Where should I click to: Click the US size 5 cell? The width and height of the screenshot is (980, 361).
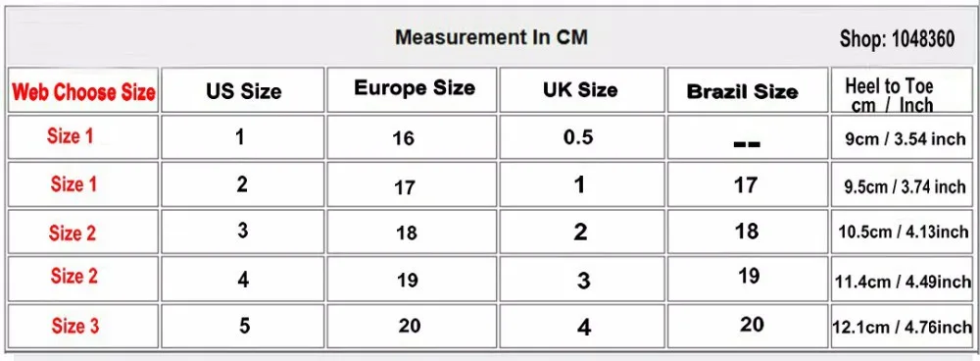pyautogui.click(x=243, y=326)
